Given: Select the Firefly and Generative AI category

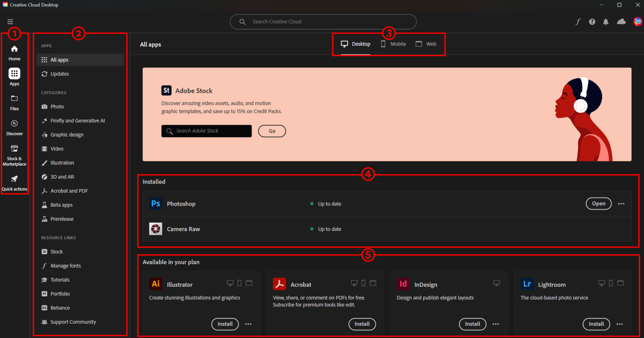Looking at the screenshot, I should pos(77,120).
